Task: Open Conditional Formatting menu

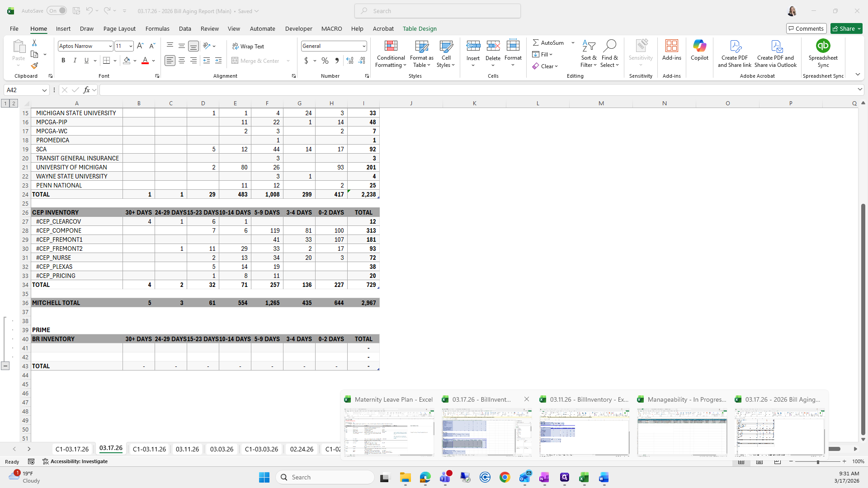Action: [391, 54]
